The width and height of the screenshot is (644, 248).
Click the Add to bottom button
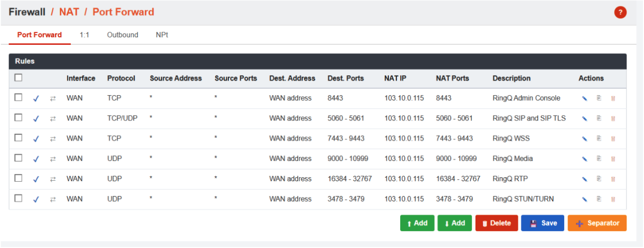(455, 223)
